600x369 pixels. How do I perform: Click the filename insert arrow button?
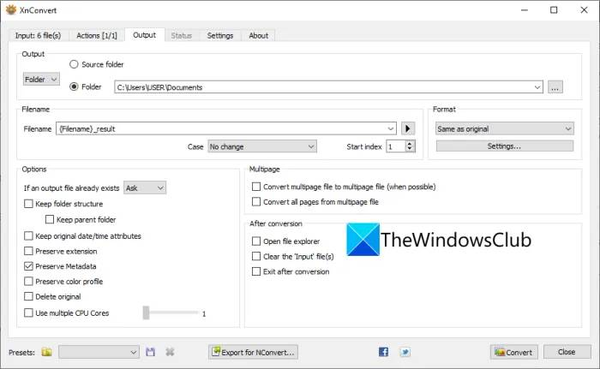click(408, 129)
